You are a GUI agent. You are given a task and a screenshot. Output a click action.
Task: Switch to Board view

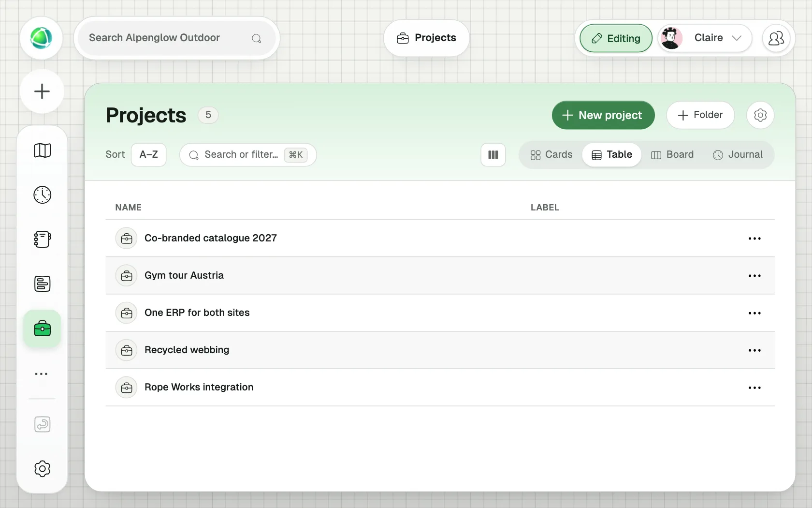coord(672,155)
